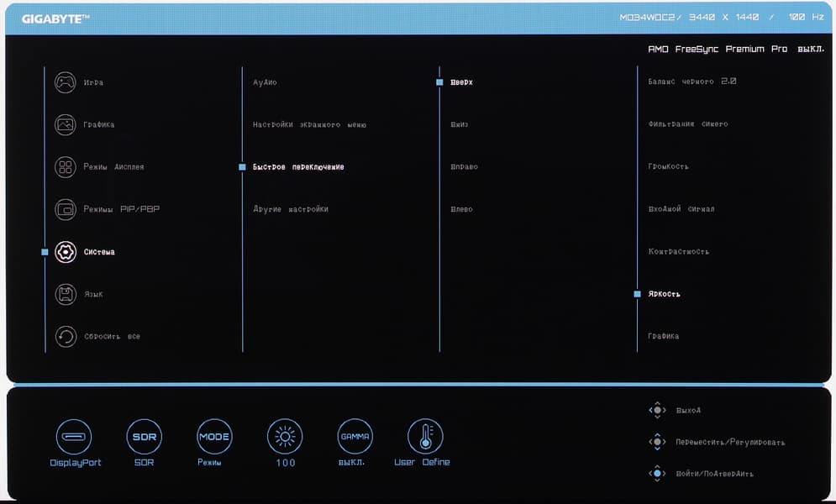The width and height of the screenshot is (836, 504).
Task: Assign Фильтрация синего function
Action: coord(688,124)
